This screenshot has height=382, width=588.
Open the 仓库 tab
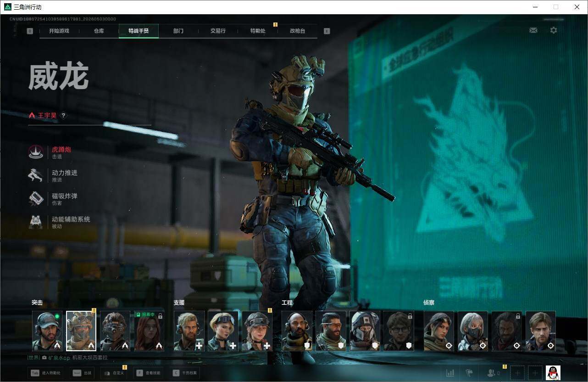coord(99,31)
